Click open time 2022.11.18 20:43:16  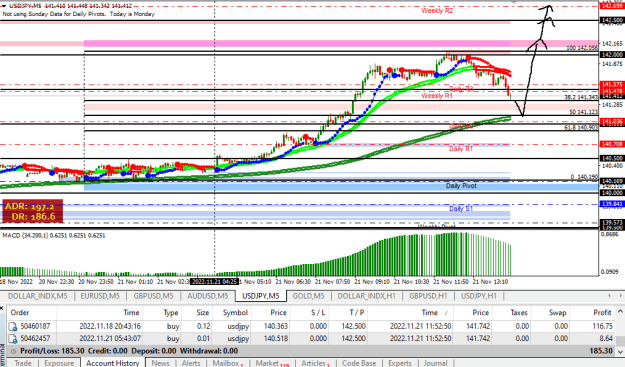[x=110, y=326]
